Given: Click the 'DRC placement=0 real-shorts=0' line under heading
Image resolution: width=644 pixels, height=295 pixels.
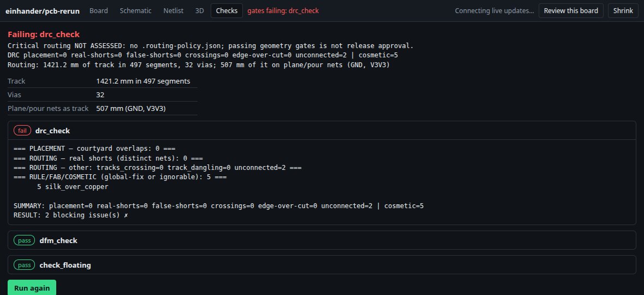Looking at the screenshot, I should pyautogui.click(x=202, y=56).
